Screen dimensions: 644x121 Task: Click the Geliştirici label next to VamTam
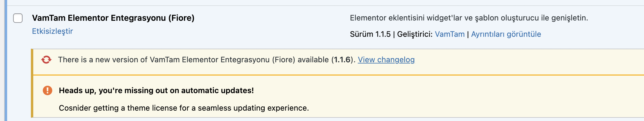tap(415, 34)
